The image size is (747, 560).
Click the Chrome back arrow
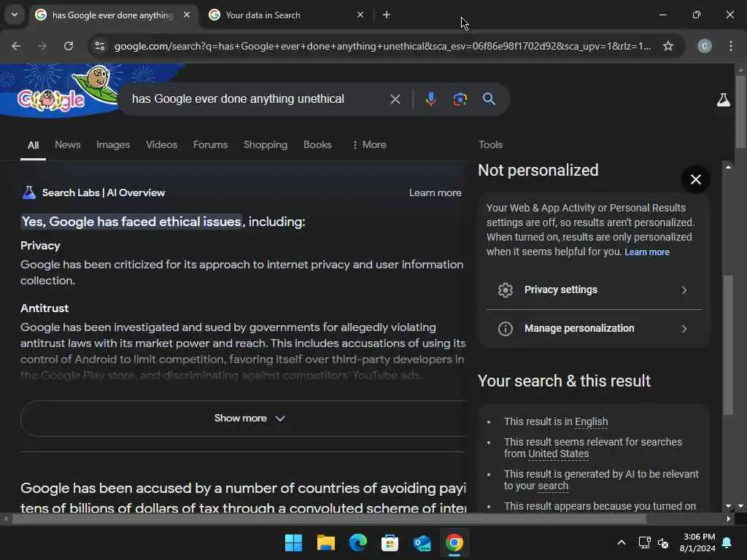point(16,46)
